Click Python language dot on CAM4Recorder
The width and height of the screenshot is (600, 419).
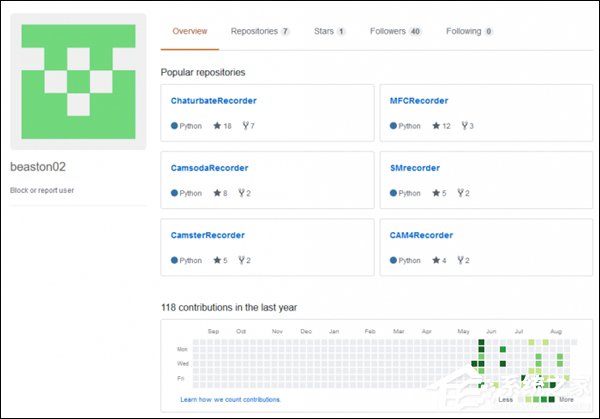point(393,260)
